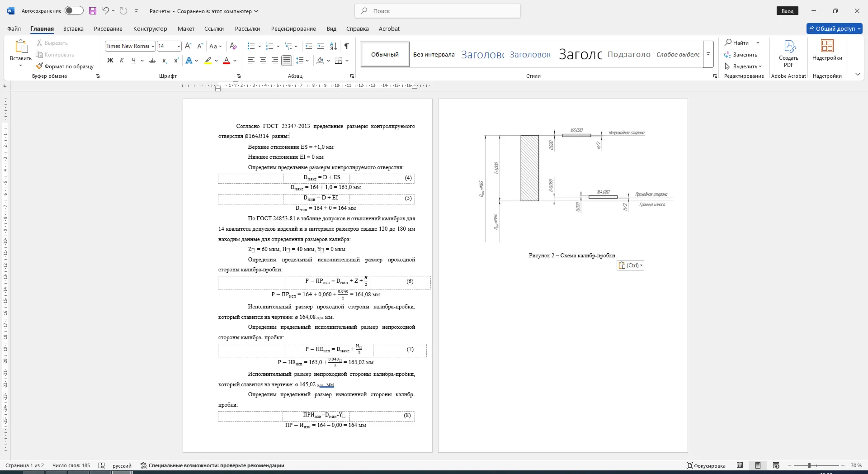Switch to the Рецензирование tab
This screenshot has height=474, width=868.
coord(293,28)
